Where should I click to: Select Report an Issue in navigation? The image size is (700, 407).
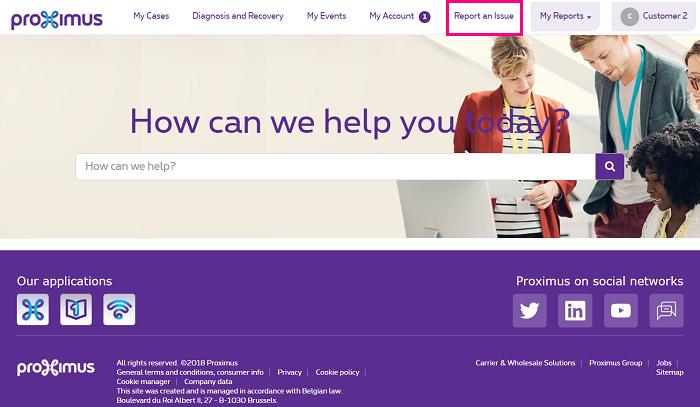[x=484, y=16]
